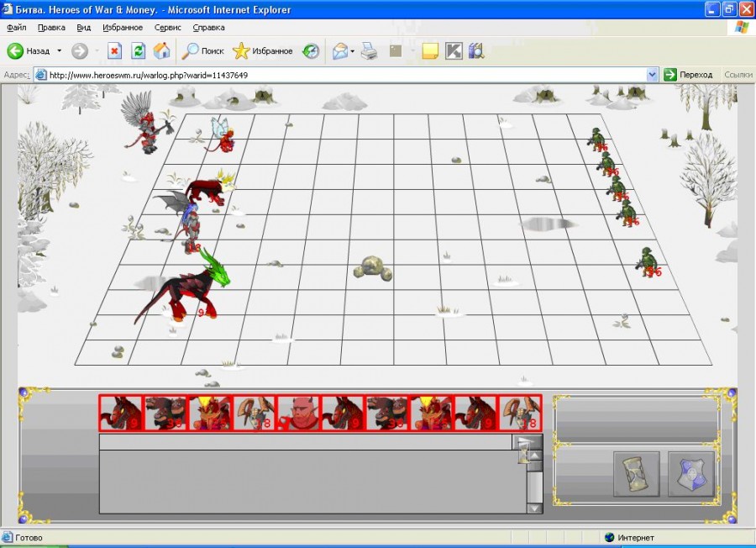Open the Правка menu
Screen dimensions: 756x548
pos(51,28)
